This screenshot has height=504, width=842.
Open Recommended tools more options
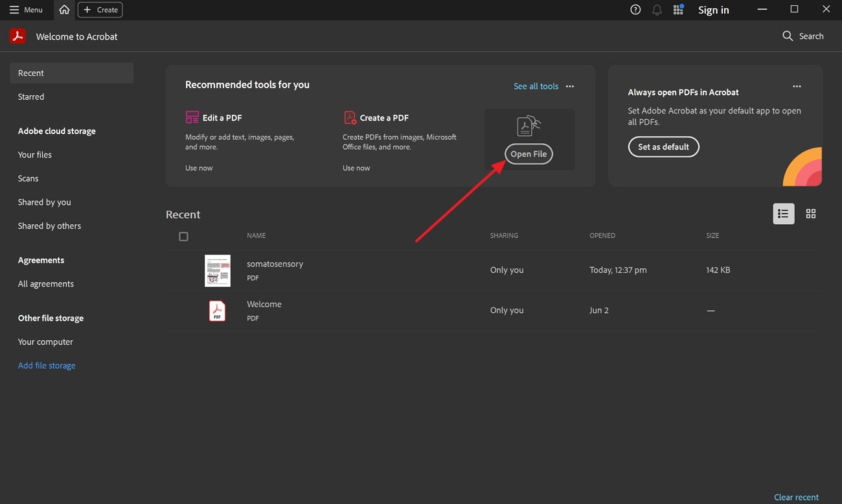[x=570, y=86]
